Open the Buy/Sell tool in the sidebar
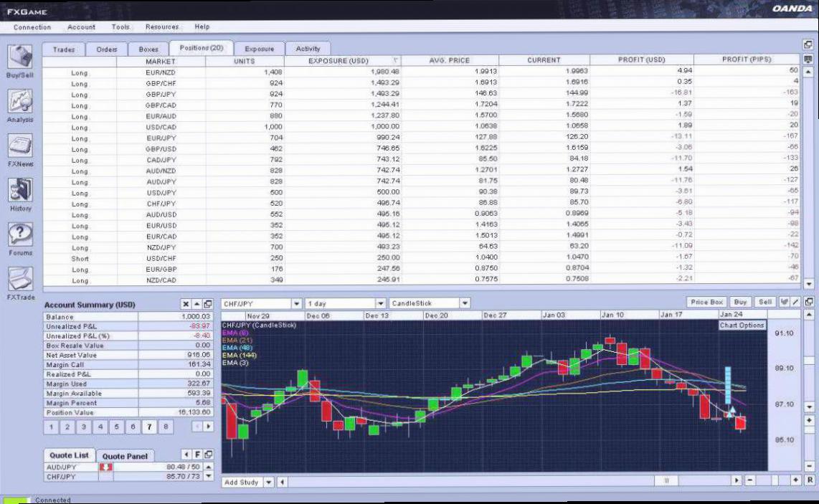Viewport: 819px width, 504px height. [x=20, y=57]
